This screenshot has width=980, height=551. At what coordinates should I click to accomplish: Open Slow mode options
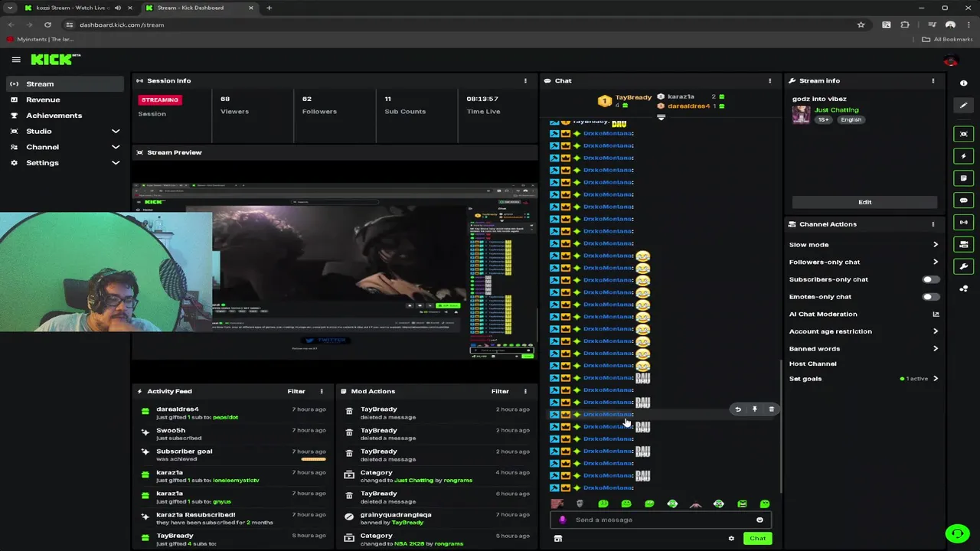pos(864,245)
